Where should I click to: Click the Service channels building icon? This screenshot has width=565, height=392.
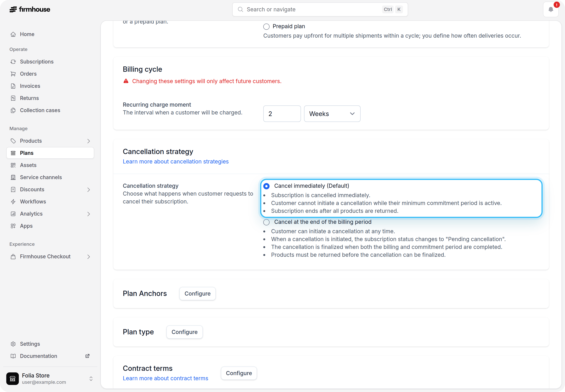13,177
